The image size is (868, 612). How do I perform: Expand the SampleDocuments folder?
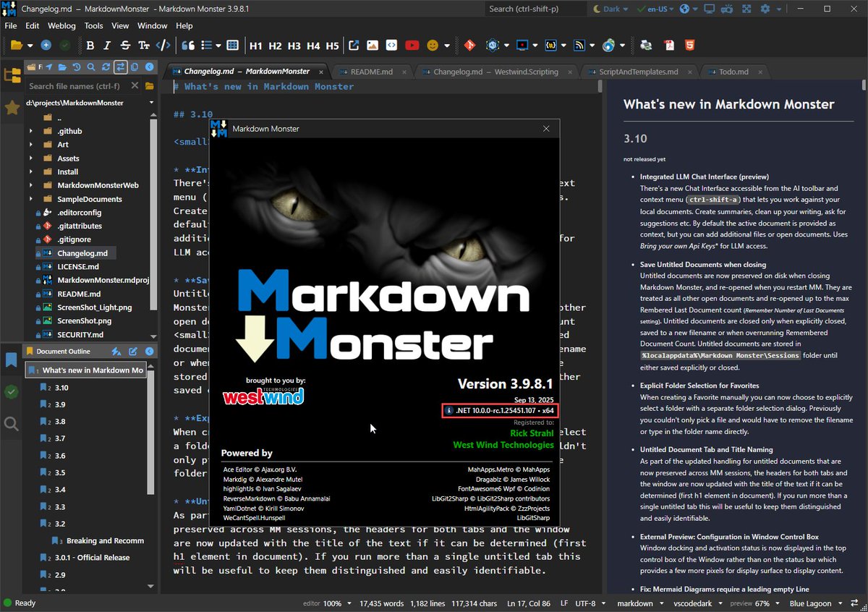tap(31, 198)
